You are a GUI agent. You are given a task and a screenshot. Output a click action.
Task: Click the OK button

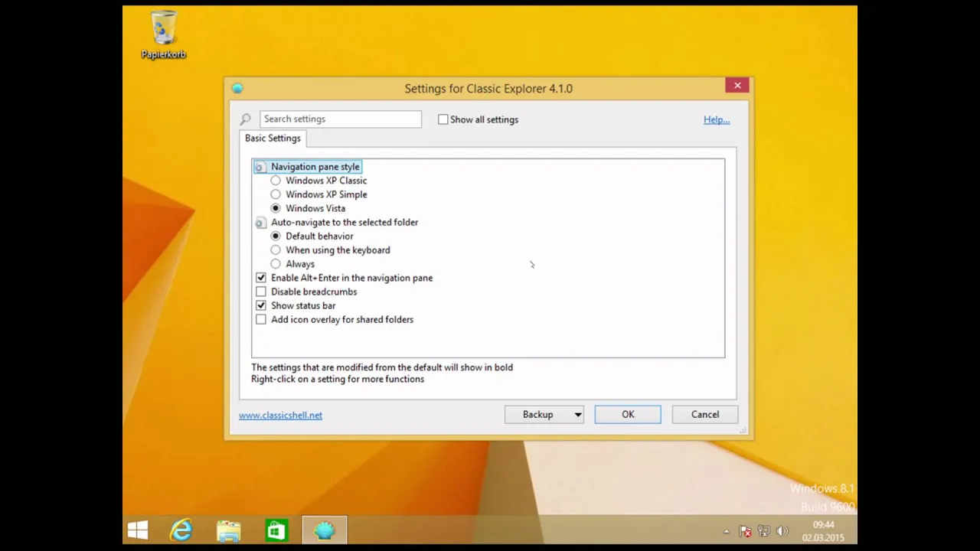[x=628, y=415]
